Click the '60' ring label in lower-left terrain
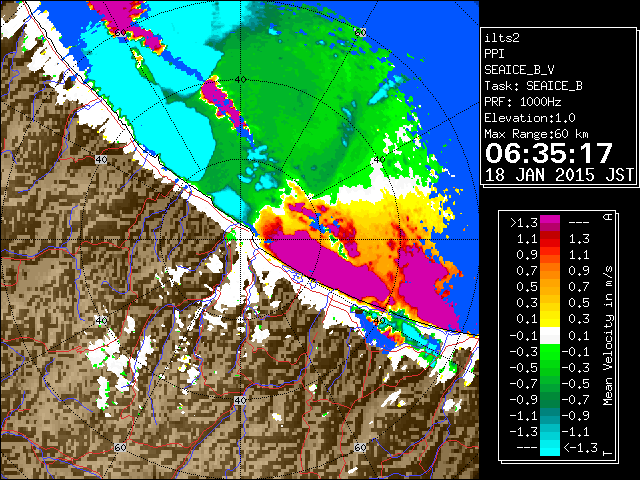 (x=120, y=448)
